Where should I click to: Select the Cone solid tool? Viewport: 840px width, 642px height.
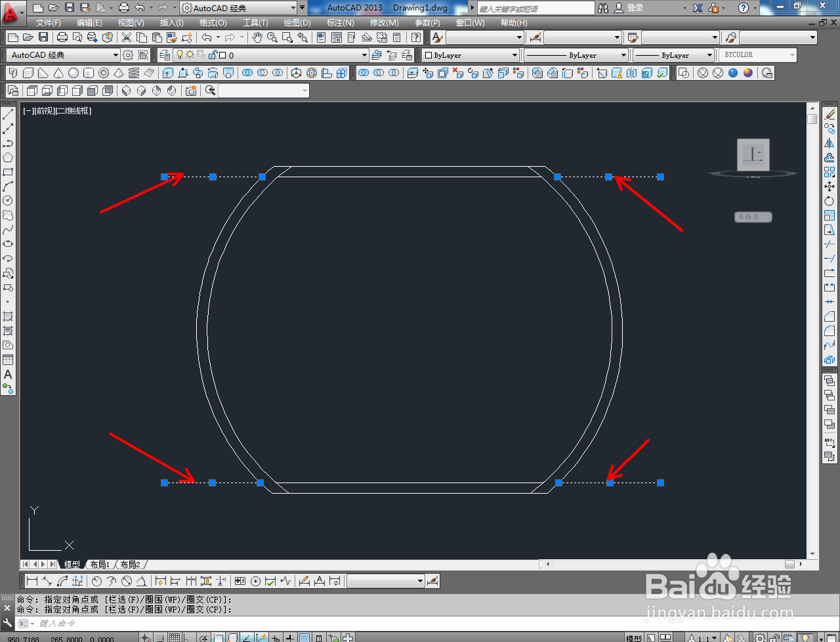pyautogui.click(x=58, y=73)
